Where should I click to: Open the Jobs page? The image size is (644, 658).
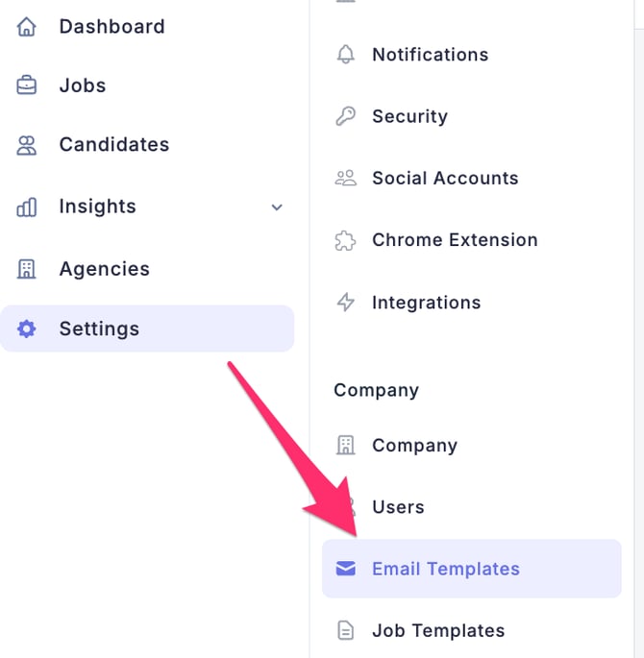pos(83,85)
